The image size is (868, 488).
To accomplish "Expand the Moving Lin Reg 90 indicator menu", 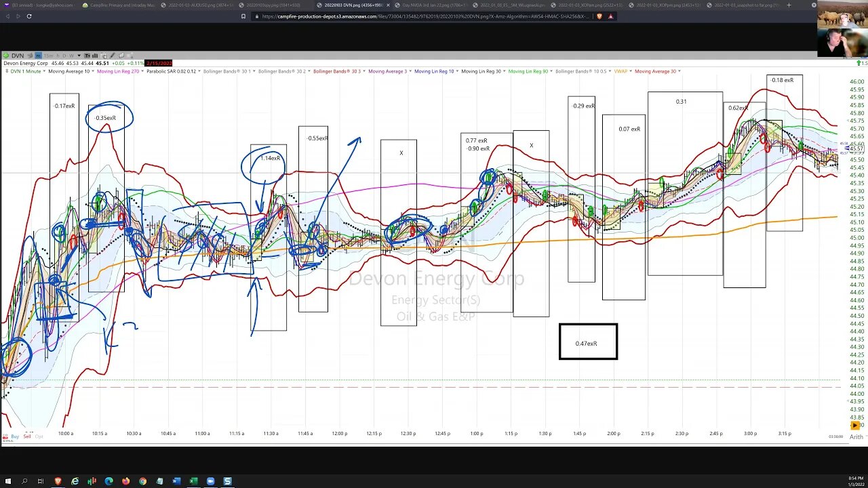I will pos(551,71).
